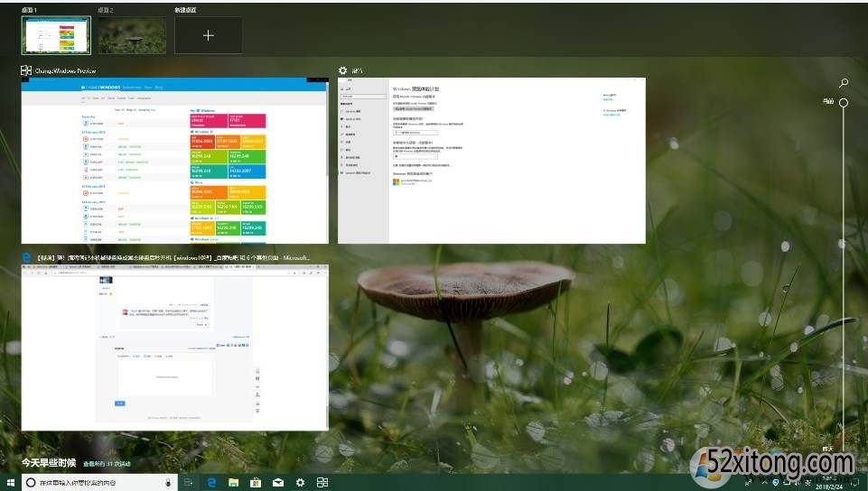Open the ChangeWindows Preview window thumbnail

175,161
